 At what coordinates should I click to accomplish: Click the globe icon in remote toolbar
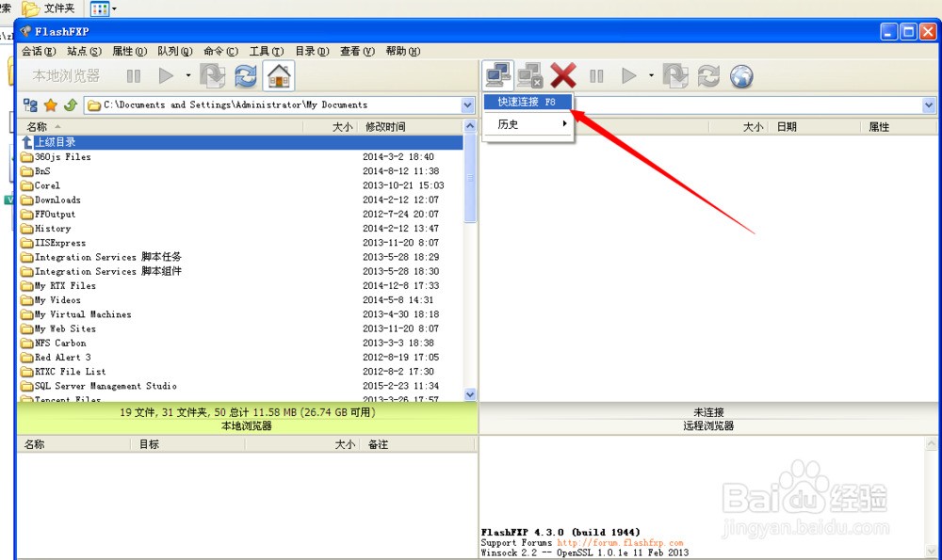coord(741,76)
